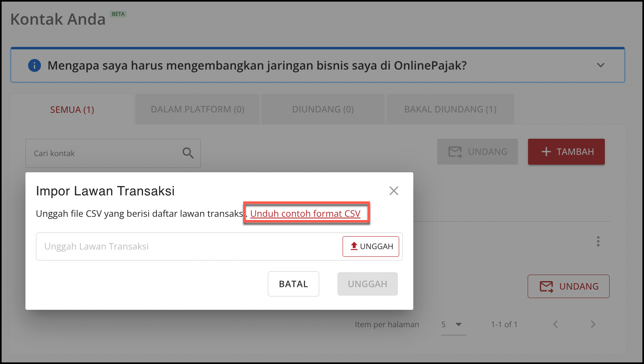Image resolution: width=644 pixels, height=364 pixels.
Task: Expand the OnlinePajak info banner chevron
Action: pos(601,65)
